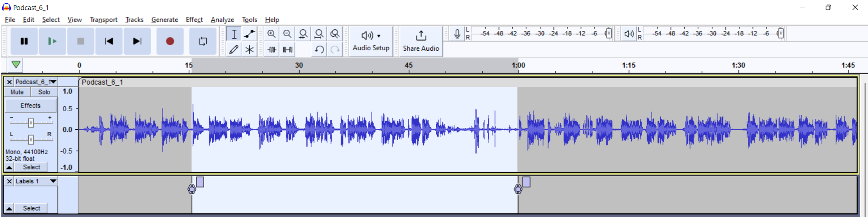The image size is (868, 218).
Task: Solo the Podcast_6_1 track
Action: tap(44, 92)
